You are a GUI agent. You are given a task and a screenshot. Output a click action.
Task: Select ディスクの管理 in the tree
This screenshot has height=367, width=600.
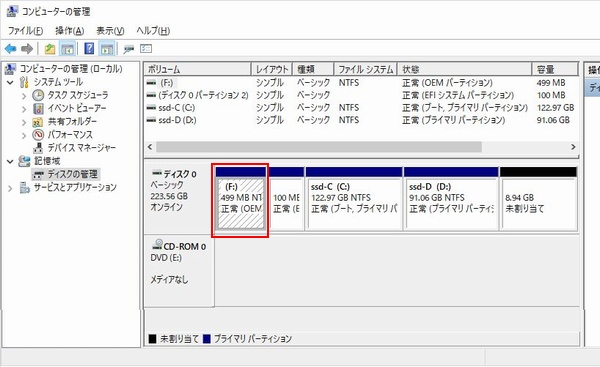pos(73,174)
